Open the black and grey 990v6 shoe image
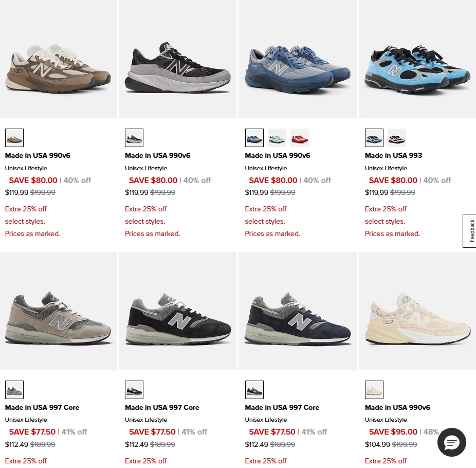The image size is (476, 468). pos(177,59)
